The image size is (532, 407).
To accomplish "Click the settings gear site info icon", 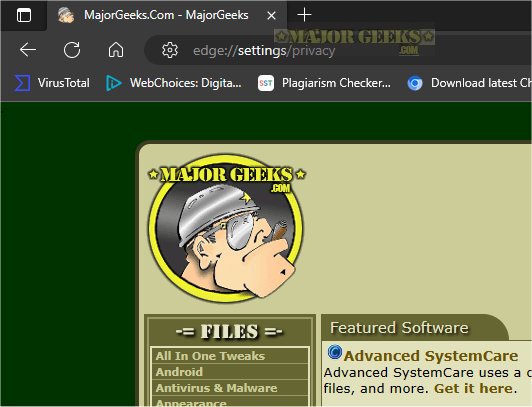I will (x=170, y=50).
